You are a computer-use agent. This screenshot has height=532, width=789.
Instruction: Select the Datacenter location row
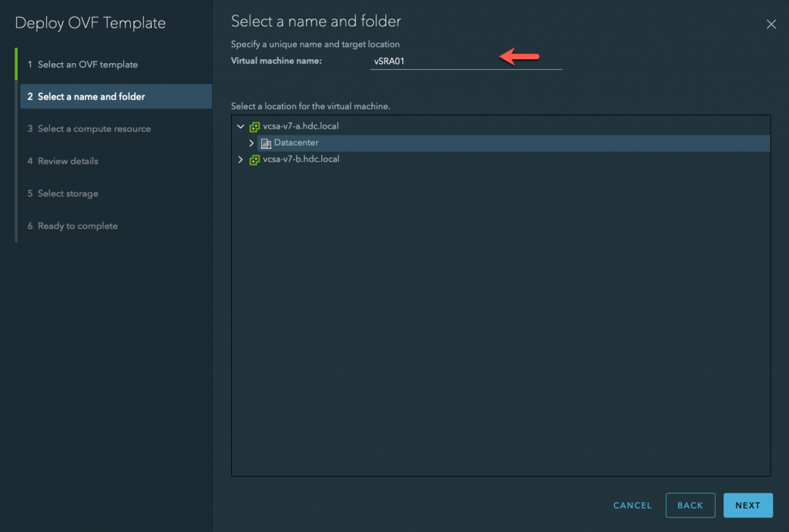point(513,142)
